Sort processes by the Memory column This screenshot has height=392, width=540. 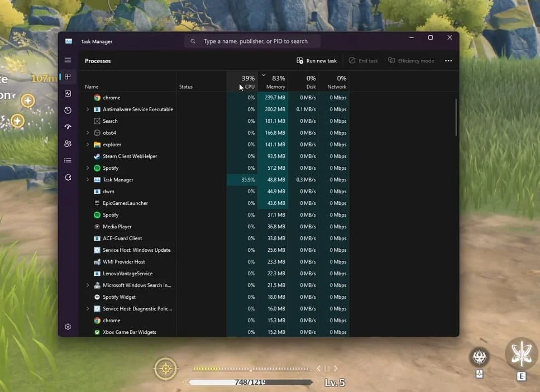click(273, 82)
